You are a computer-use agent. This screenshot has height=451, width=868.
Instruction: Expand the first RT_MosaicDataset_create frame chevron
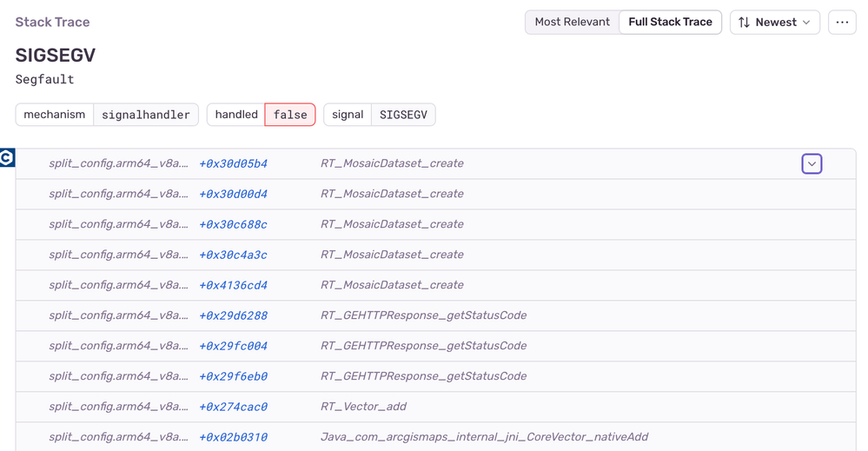click(812, 163)
